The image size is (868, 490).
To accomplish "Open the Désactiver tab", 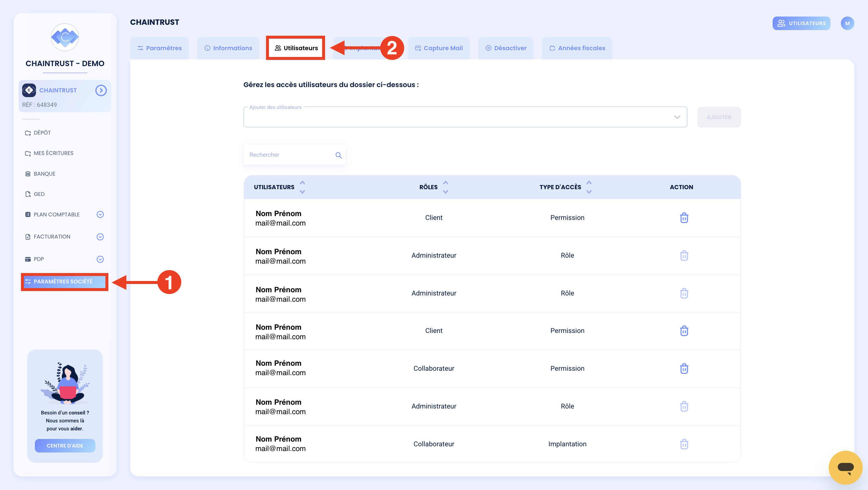I will point(506,48).
